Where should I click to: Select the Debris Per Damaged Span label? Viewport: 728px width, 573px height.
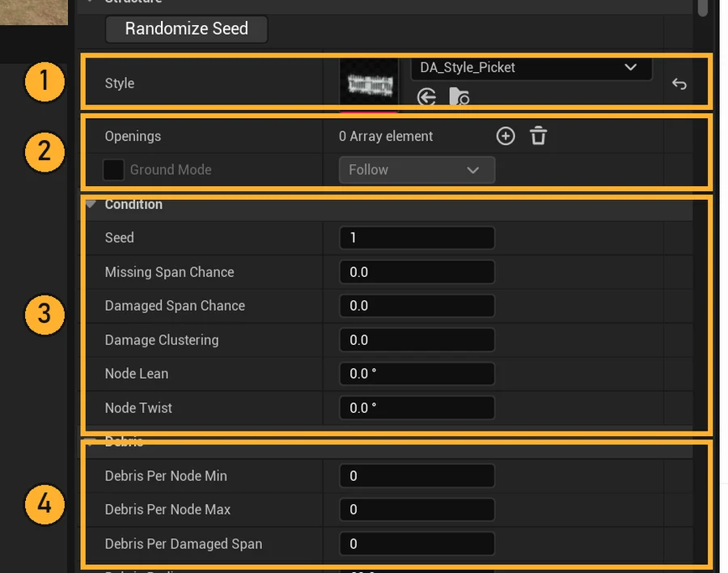point(184,544)
